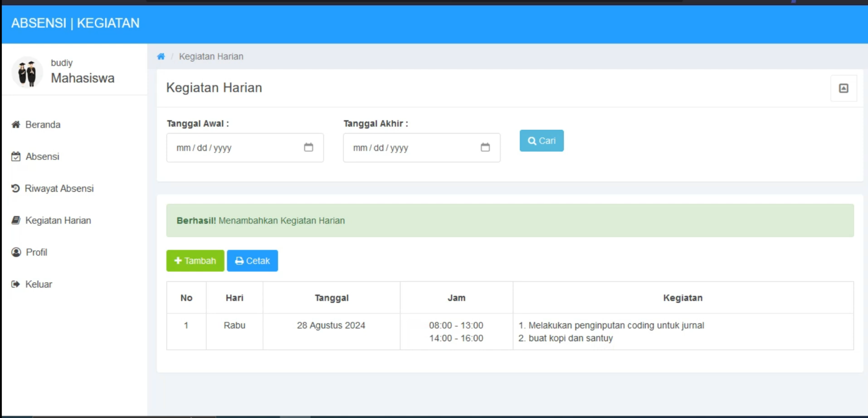
Task: Click the Profil user-circle icon
Action: (x=16, y=252)
